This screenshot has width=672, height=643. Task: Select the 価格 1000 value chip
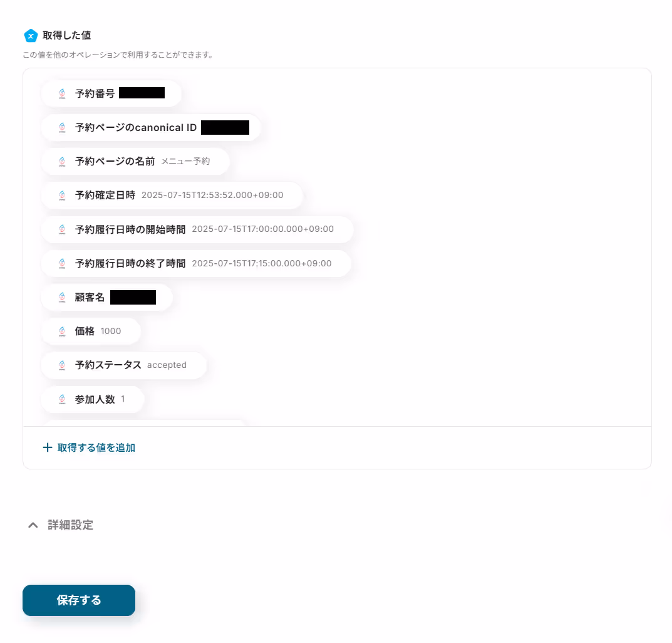[91, 331]
